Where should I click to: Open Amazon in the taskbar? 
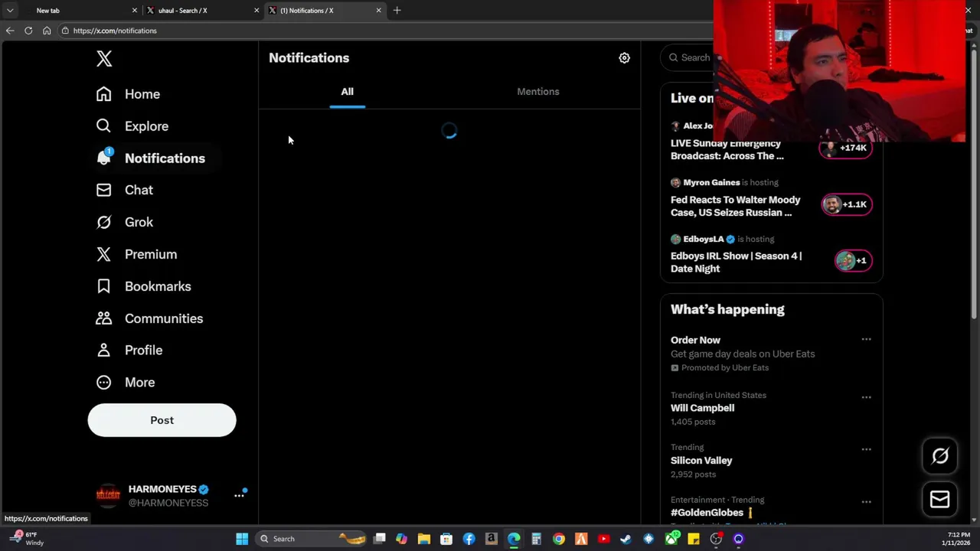[491, 539]
